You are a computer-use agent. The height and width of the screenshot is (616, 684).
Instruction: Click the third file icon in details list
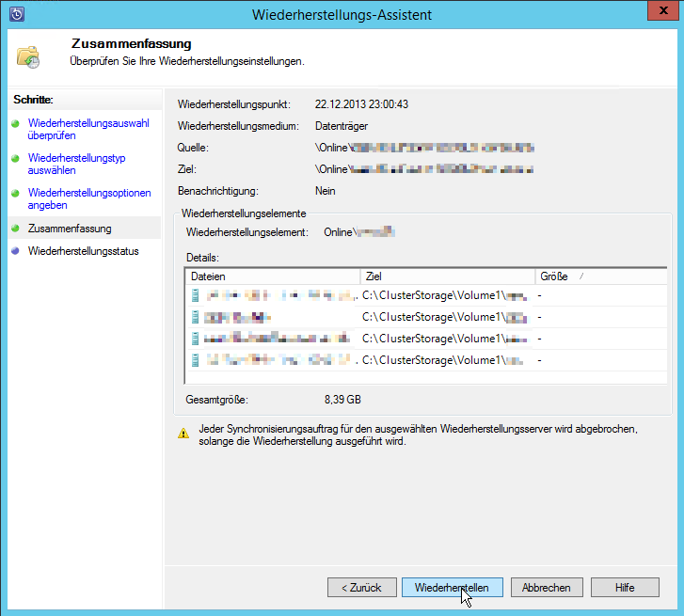pyautogui.click(x=196, y=339)
